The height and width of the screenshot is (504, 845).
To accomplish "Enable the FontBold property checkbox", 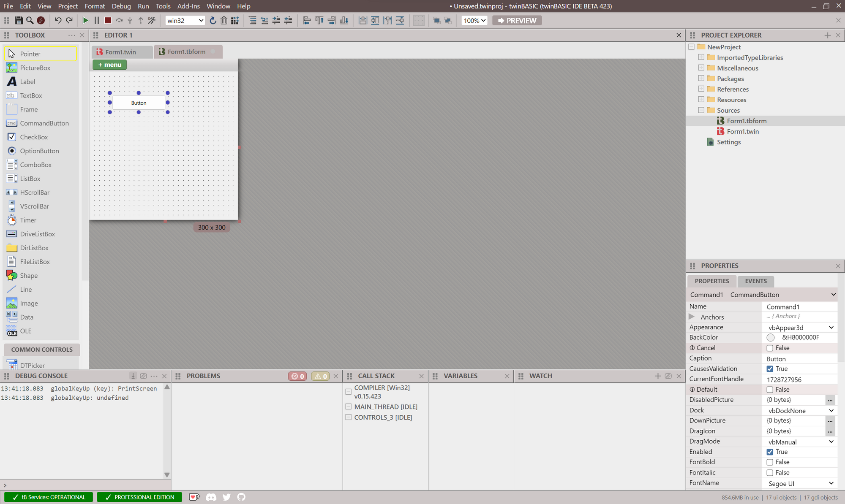I will [x=770, y=462].
